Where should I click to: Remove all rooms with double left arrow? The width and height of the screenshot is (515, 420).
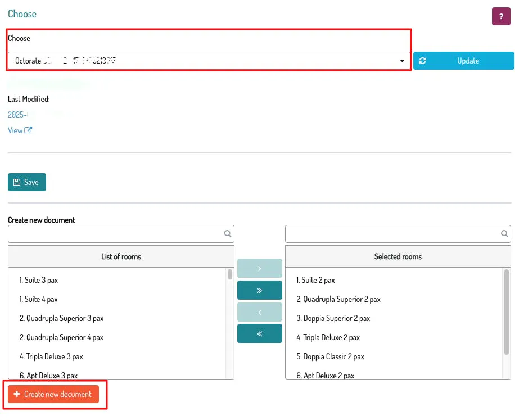tap(260, 333)
